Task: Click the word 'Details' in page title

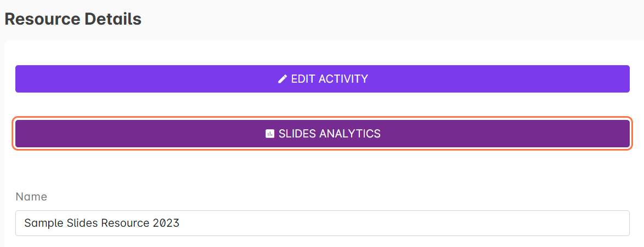Action: tap(112, 19)
